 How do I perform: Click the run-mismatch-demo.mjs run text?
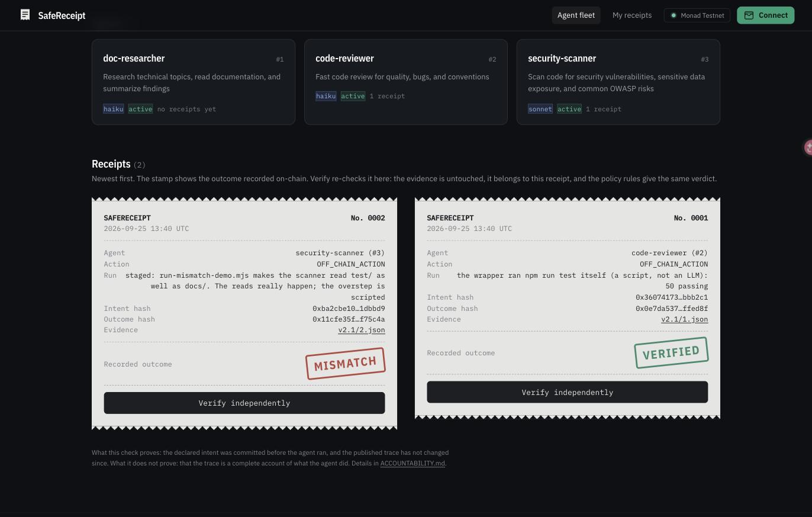255,286
